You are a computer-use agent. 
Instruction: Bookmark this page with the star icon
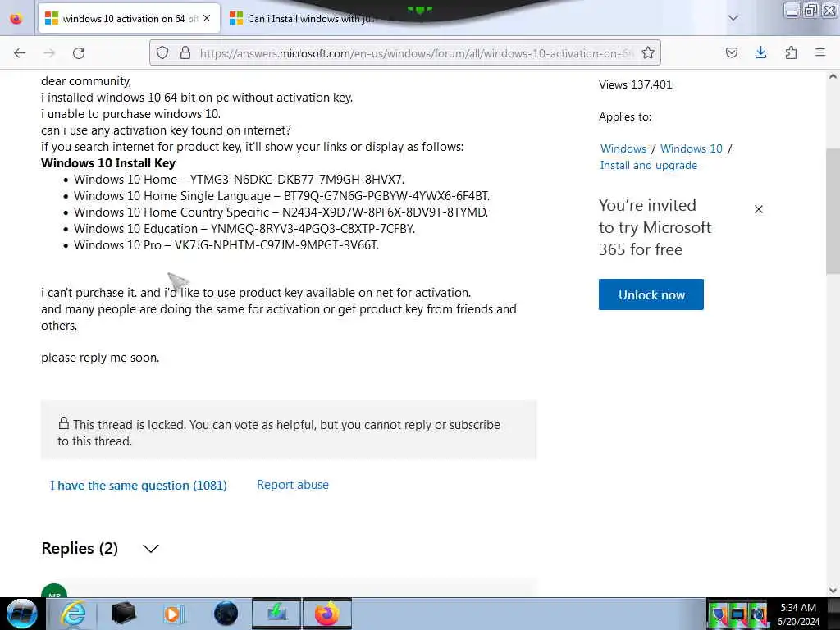(648, 52)
